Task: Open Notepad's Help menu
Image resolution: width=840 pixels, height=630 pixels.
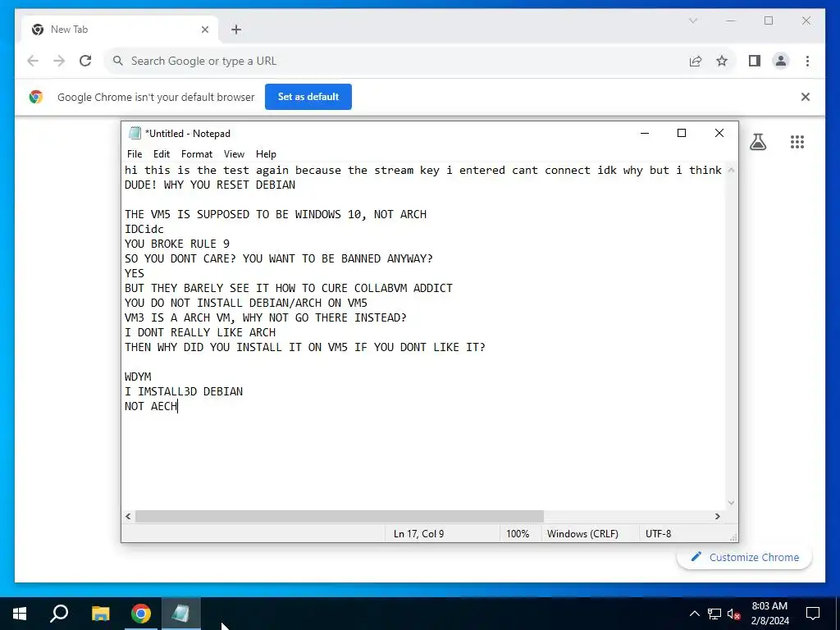Action: (x=266, y=153)
